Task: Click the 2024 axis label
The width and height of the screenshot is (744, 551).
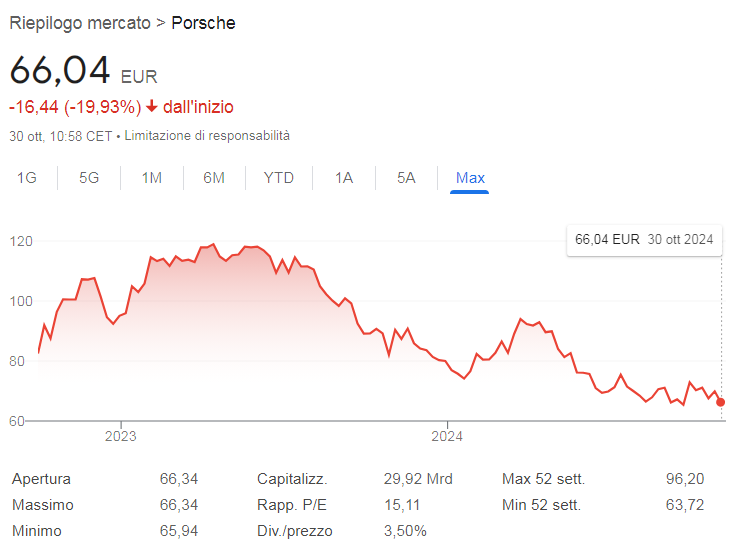Action: pyautogui.click(x=447, y=435)
